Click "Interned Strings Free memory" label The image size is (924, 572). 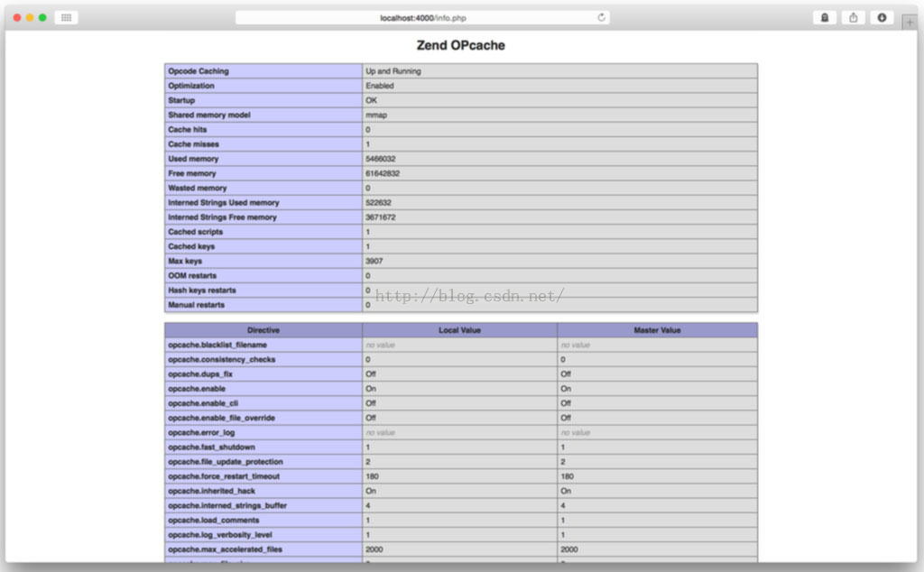(x=222, y=217)
